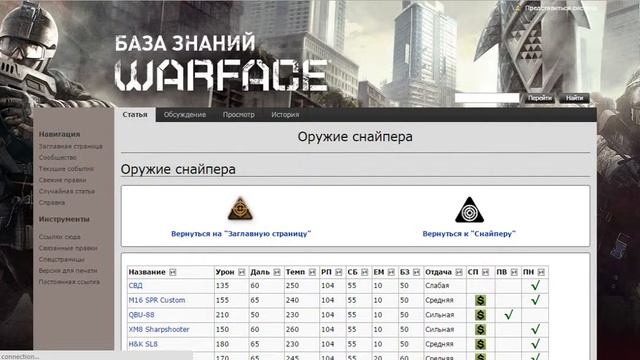Open the QBU-88 weapon link
The width and height of the screenshot is (640, 360).
coord(141,315)
